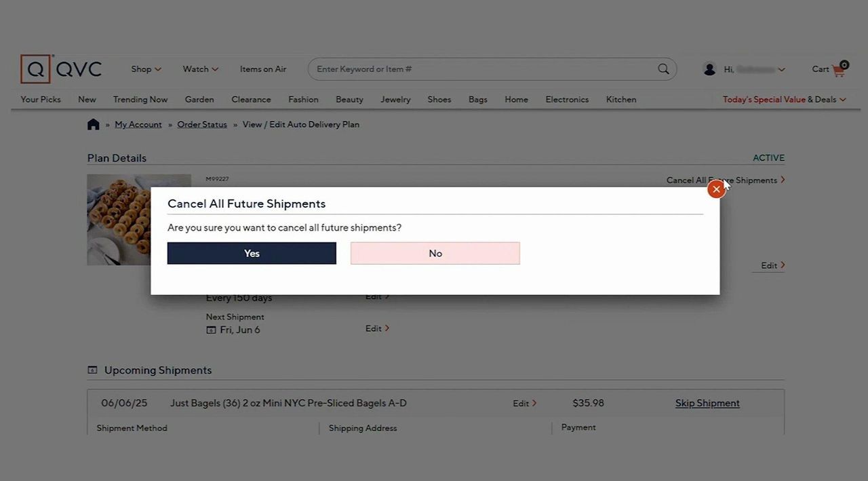
Task: Go to Your Picks
Action: pos(41,99)
